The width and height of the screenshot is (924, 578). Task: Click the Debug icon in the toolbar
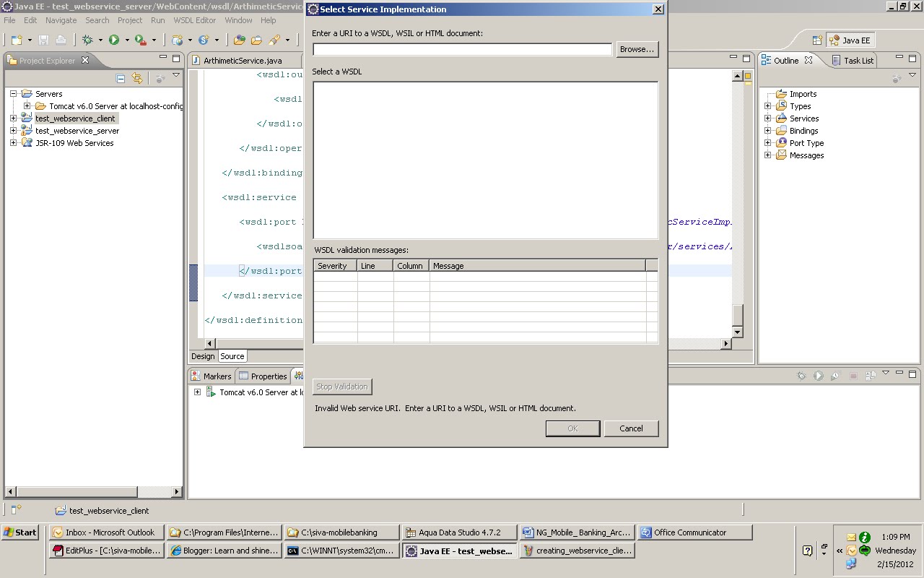tap(89, 40)
